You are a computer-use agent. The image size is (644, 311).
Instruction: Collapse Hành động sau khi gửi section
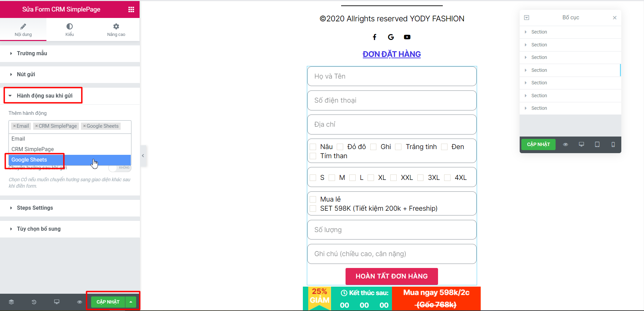(70, 96)
